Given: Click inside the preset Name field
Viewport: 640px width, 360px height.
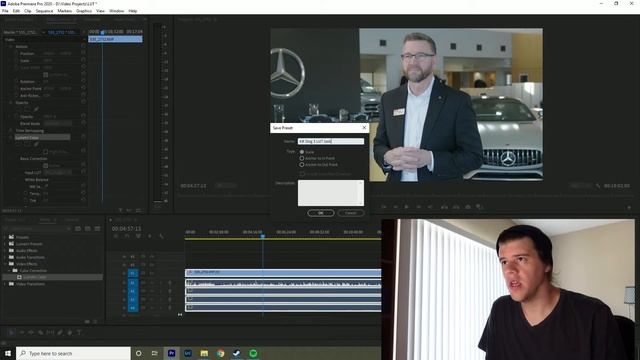Looking at the screenshot, I should coord(331,141).
